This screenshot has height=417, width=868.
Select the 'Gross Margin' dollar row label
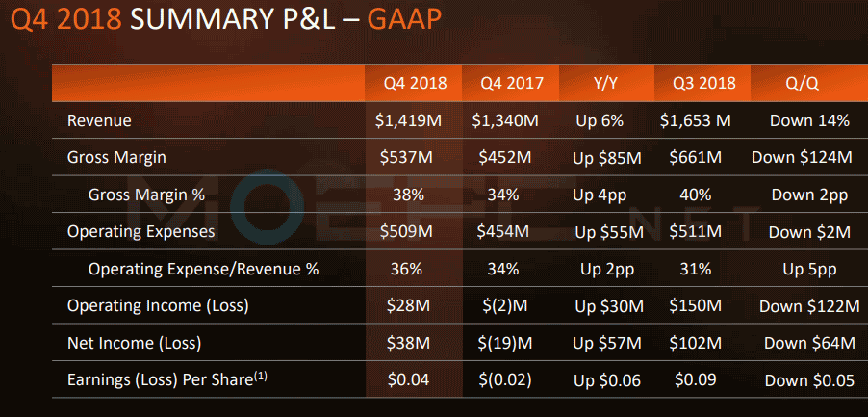(x=116, y=157)
